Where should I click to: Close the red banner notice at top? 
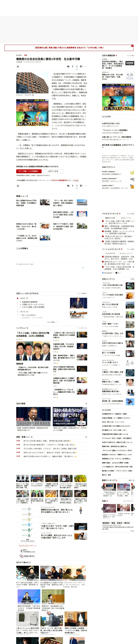coord(132,46)
